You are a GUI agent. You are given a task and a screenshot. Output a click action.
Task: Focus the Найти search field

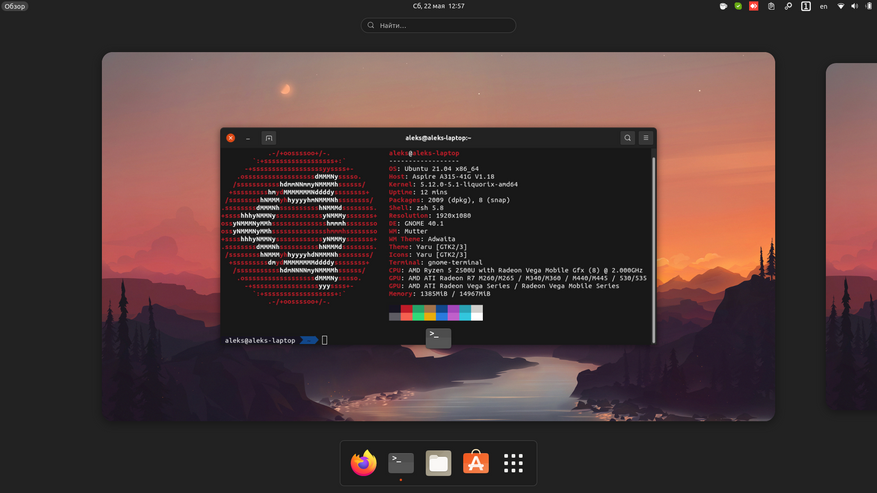(438, 25)
